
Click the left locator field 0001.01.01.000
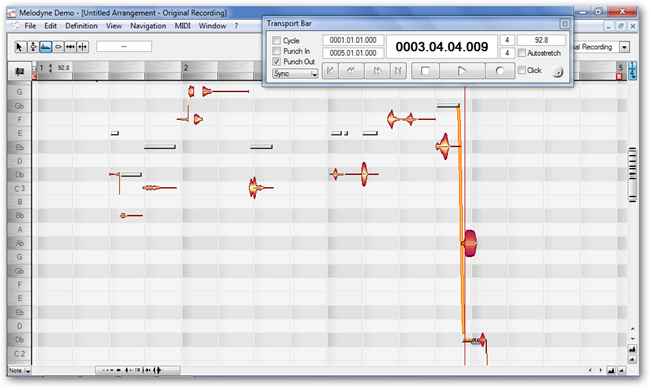(353, 40)
